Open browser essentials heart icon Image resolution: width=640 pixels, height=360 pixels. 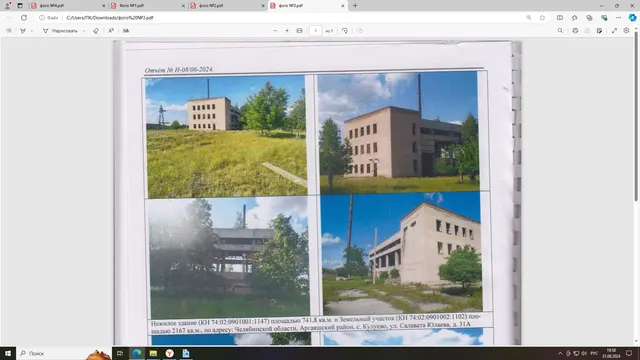(604, 18)
